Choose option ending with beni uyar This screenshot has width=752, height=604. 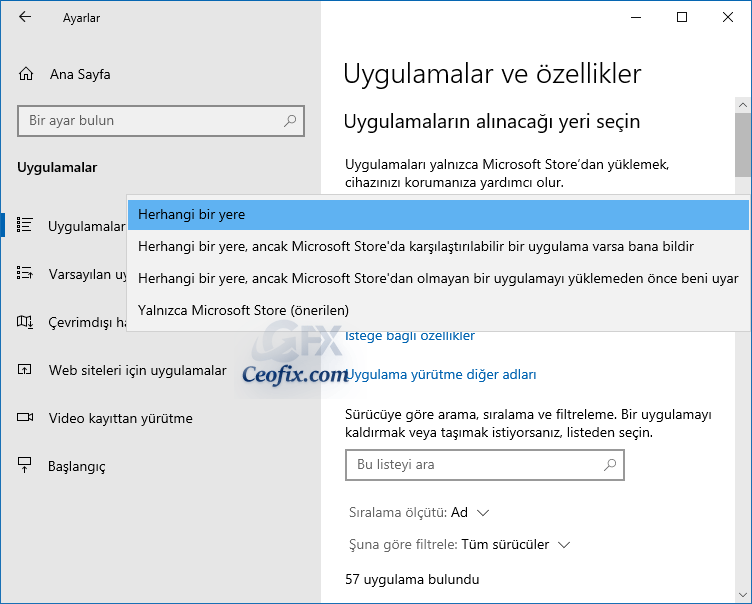click(438, 278)
